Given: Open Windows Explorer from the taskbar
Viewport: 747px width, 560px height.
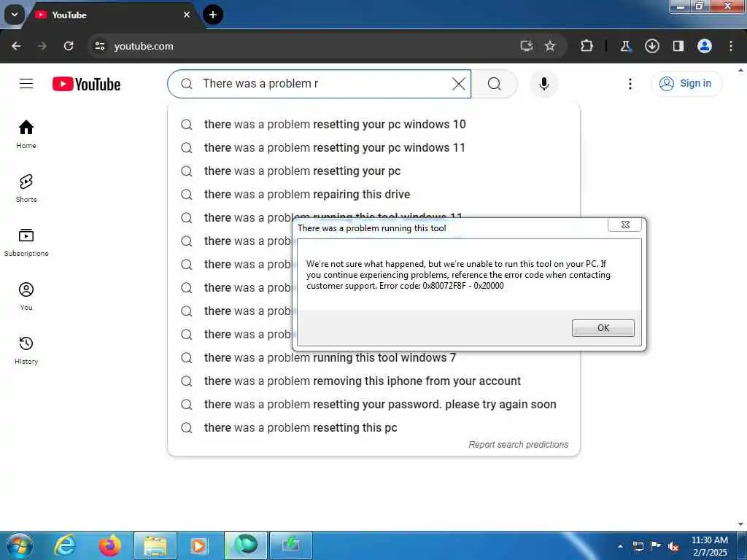Looking at the screenshot, I should point(155,545).
